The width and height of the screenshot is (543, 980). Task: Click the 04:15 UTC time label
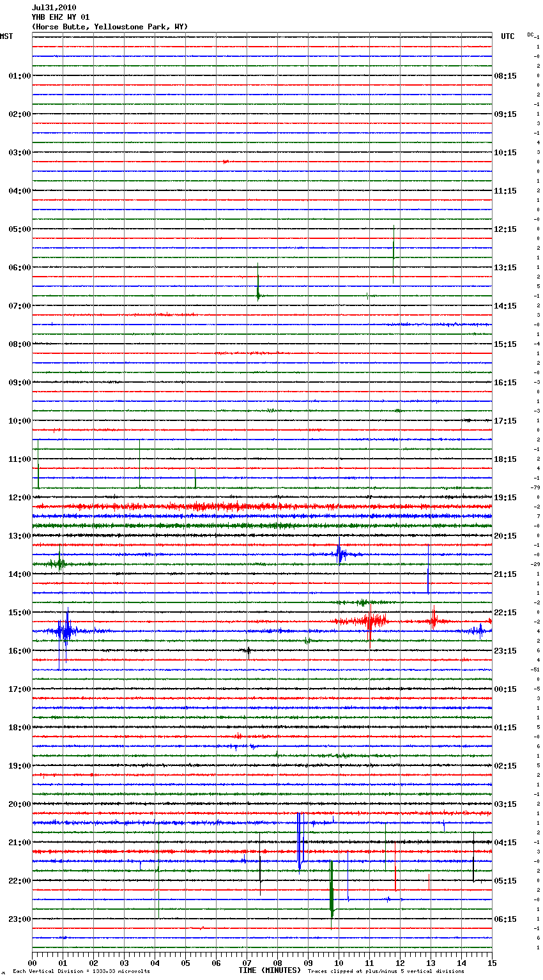coord(505,843)
